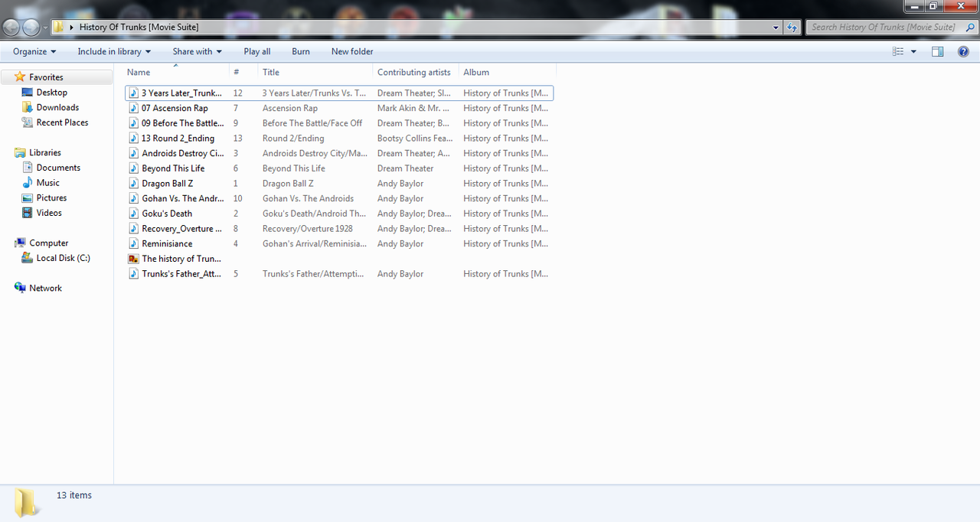This screenshot has height=522, width=980.
Task: Click the Forward navigation arrow button
Action: click(x=31, y=27)
